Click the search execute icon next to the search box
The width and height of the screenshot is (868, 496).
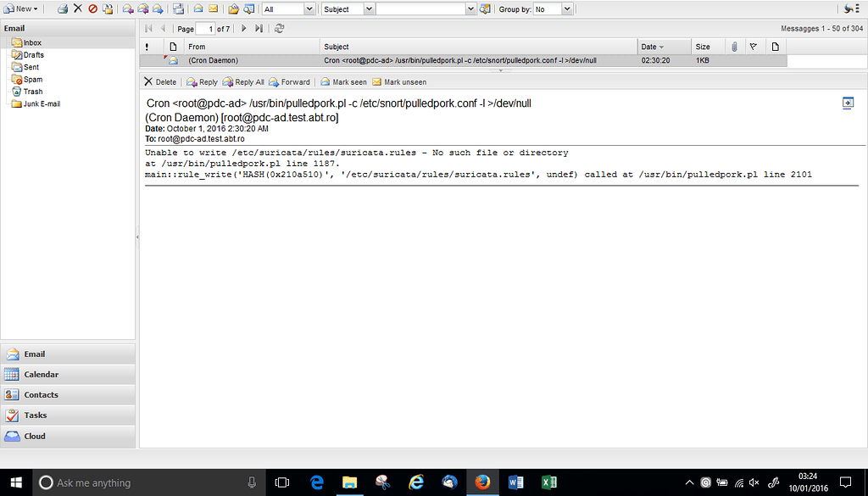tap(485, 8)
